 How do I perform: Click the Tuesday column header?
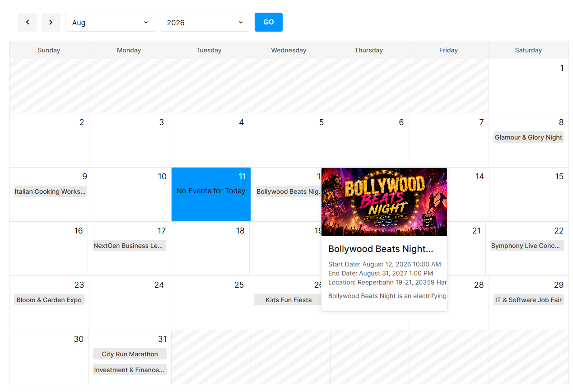[209, 50]
